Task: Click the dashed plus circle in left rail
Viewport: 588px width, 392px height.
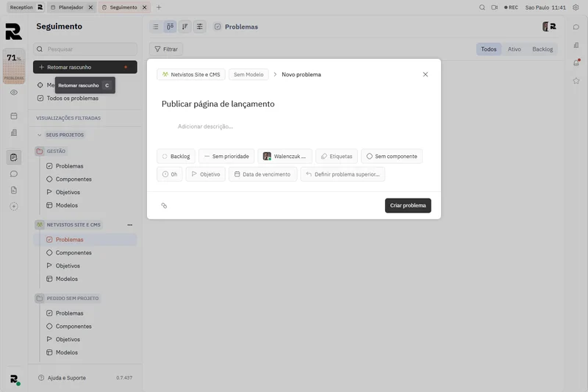Action: point(14,207)
